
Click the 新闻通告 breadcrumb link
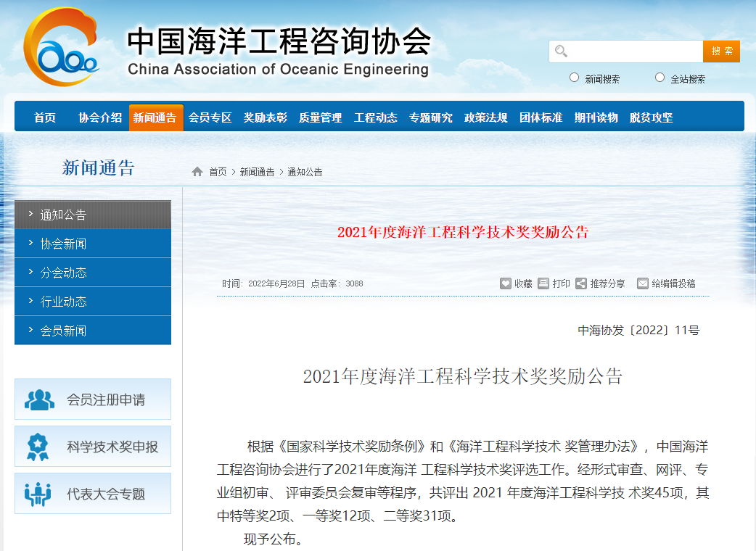point(258,172)
